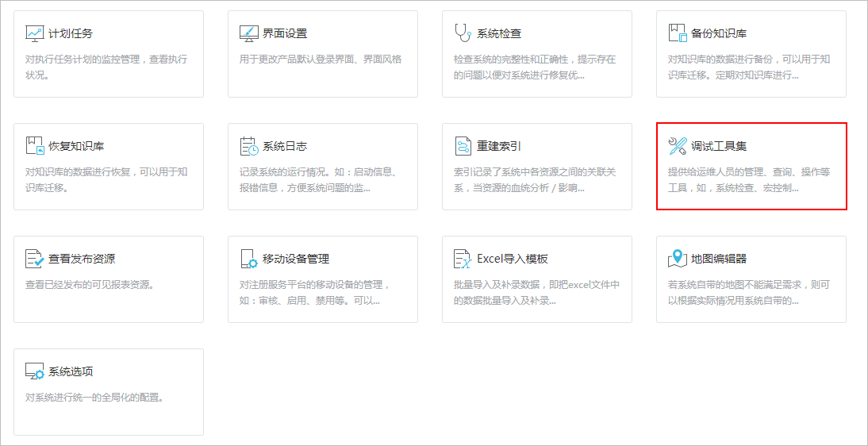Click the 移动设备管理 phone gear icon
This screenshot has width=868, height=446.
coord(248,259)
